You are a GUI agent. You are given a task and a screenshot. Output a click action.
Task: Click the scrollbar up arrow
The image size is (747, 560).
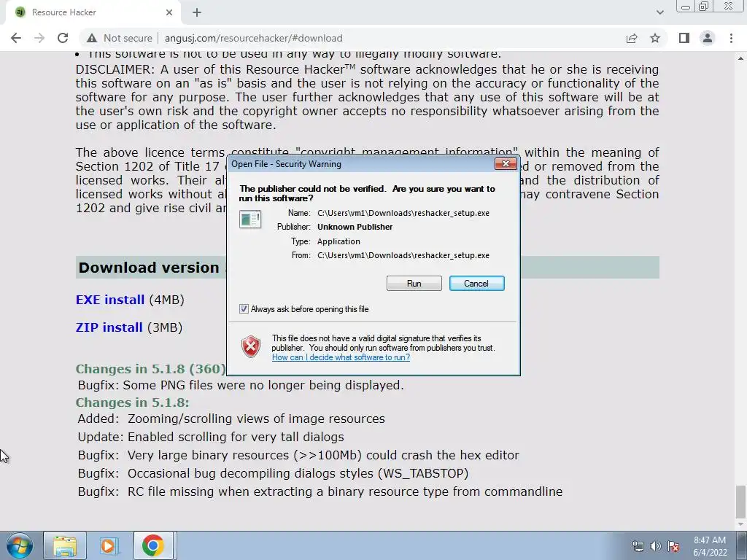[x=740, y=58]
